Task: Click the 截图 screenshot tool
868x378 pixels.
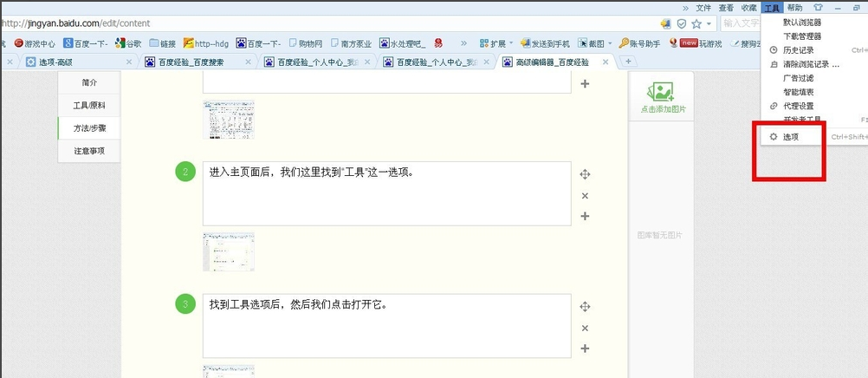Action: (x=591, y=43)
